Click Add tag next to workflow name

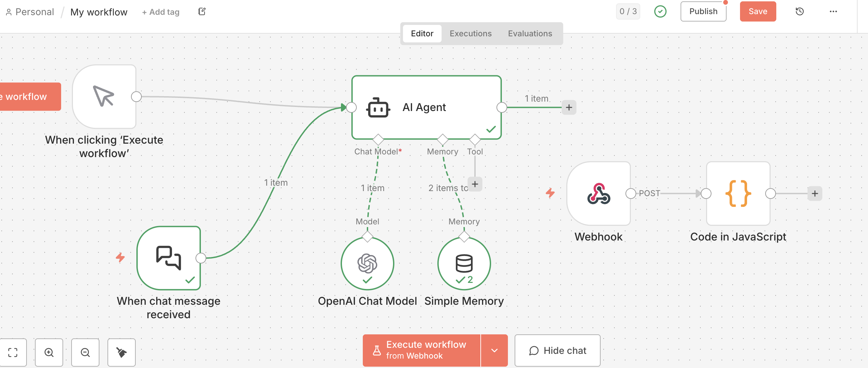(x=161, y=12)
